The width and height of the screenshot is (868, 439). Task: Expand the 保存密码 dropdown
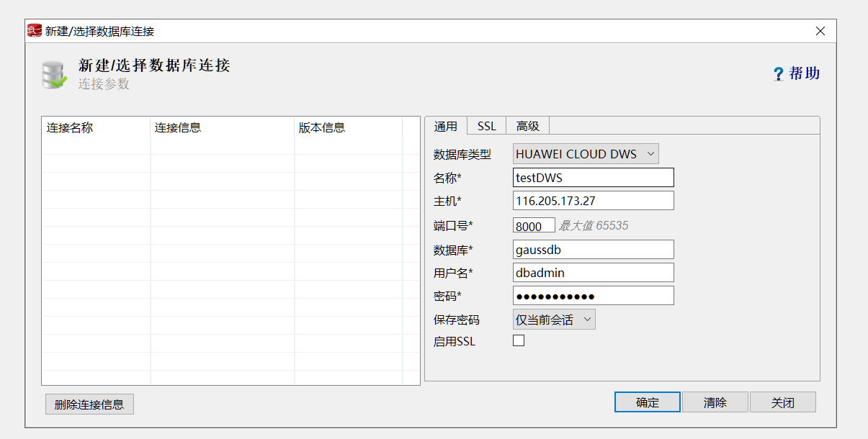554,320
